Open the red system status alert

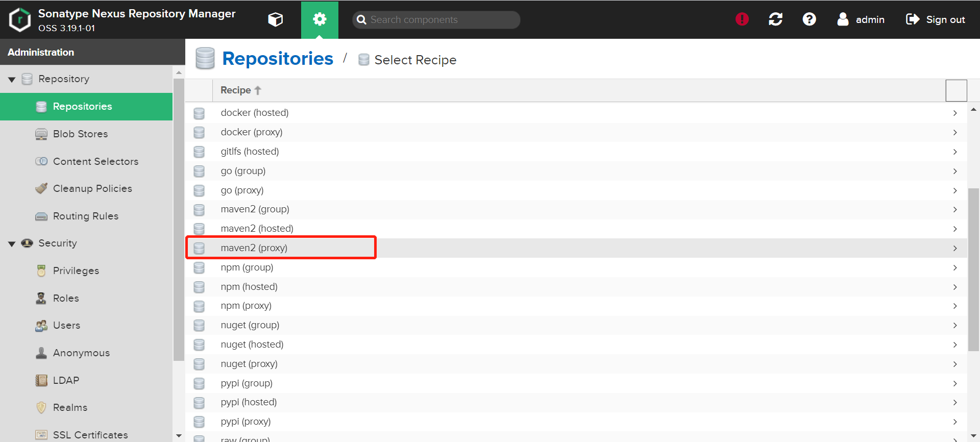[x=742, y=19]
